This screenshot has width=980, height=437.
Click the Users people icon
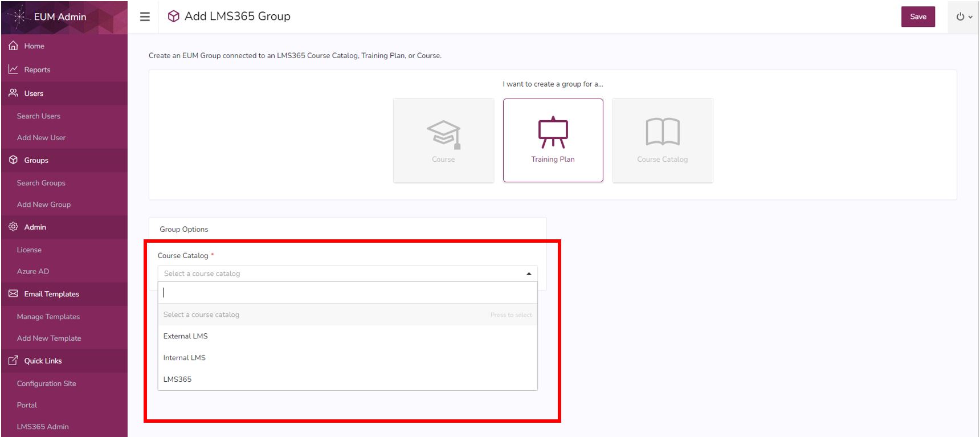(x=13, y=93)
